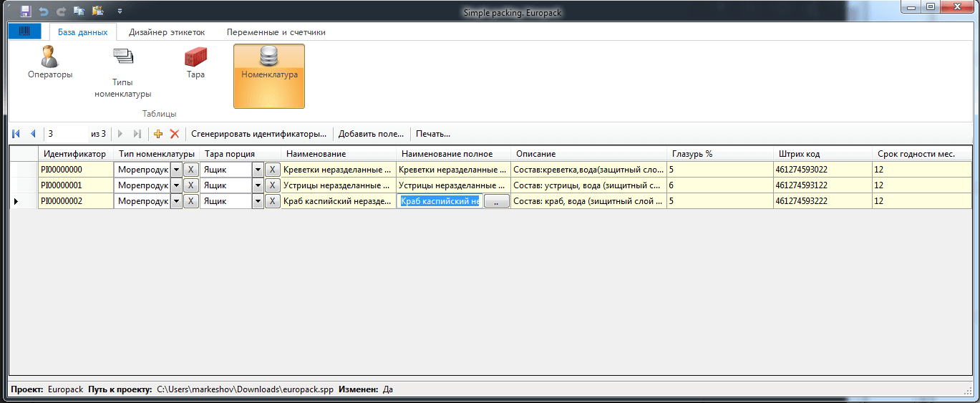This screenshot has height=403, width=980.
Task: Expand Тара порция dropdown for PI00000001
Action: click(x=258, y=185)
